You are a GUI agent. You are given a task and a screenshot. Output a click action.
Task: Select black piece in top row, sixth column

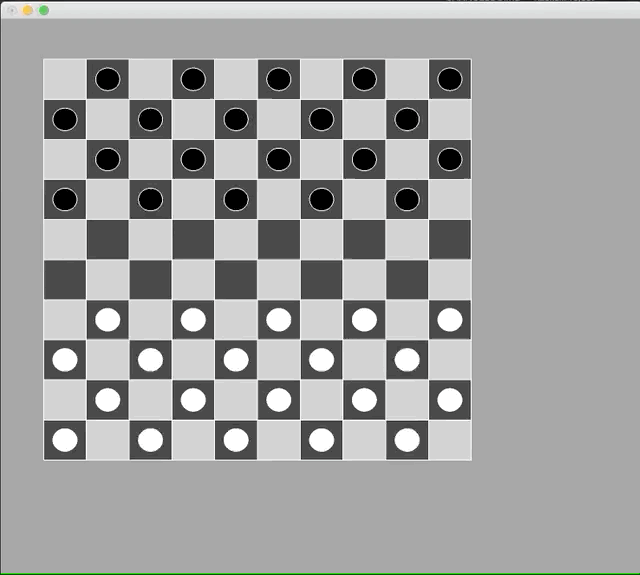[279, 79]
